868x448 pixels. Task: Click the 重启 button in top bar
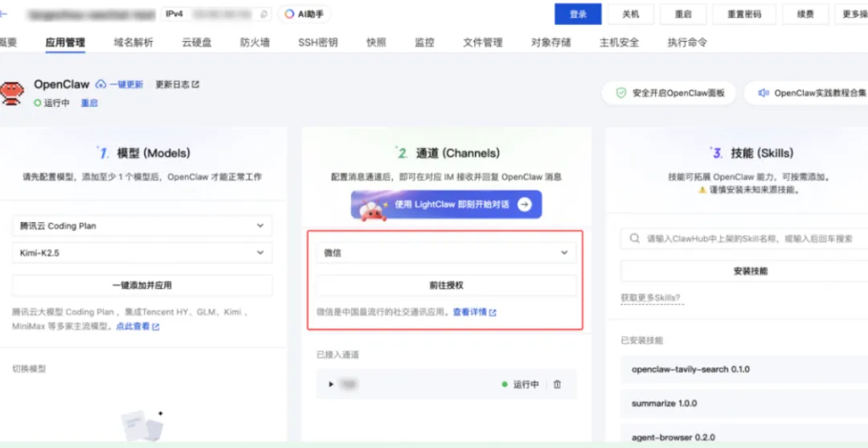point(683,14)
